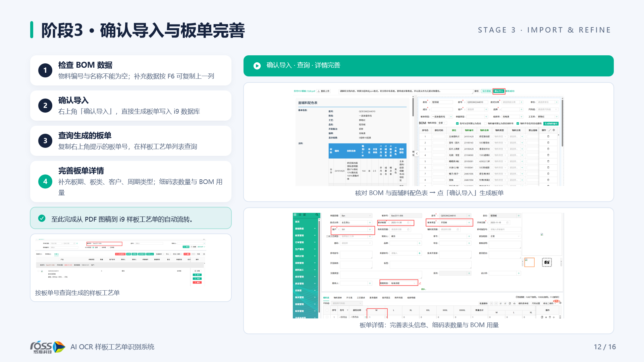Toggle the 物料编号默认为供应商料号 checkbox
The image size is (644, 362).
(x=485, y=123)
